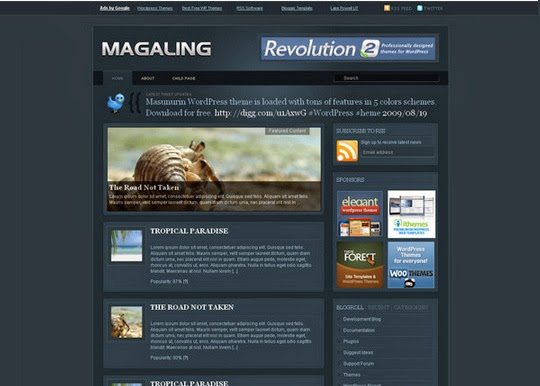The height and width of the screenshot is (386, 540).
Task: Click the Blogger Template top ad link
Action: [297, 8]
